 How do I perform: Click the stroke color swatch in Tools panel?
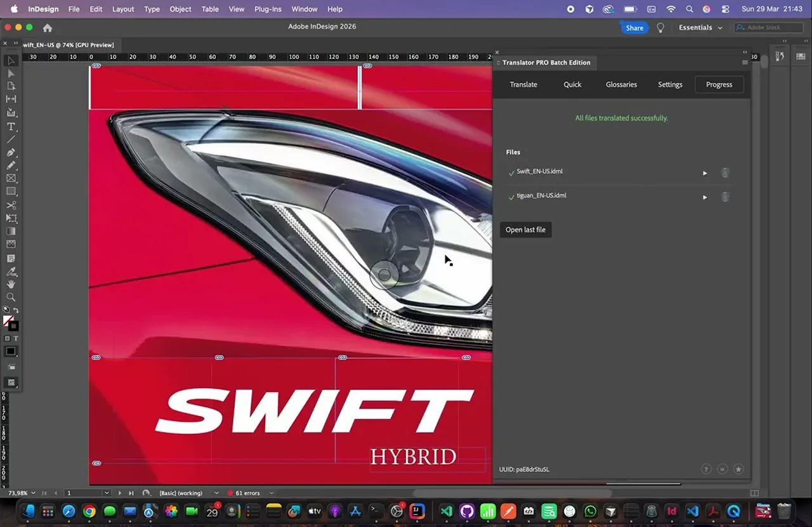13,326
